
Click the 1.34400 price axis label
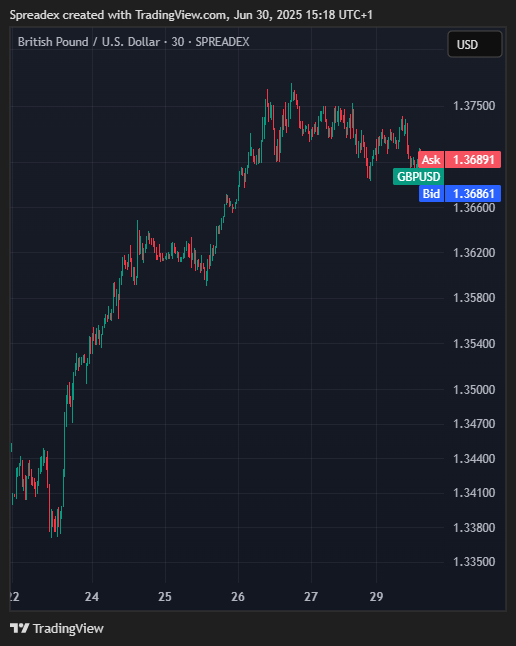[474, 459]
